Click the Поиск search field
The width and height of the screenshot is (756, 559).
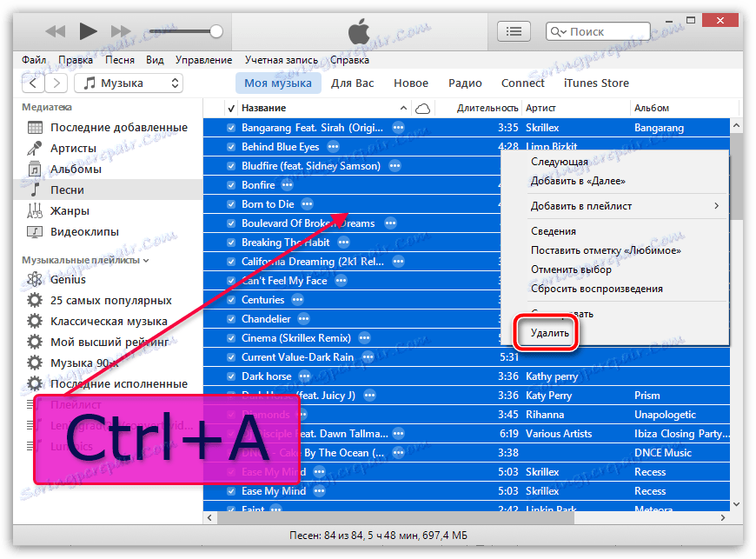point(598,32)
